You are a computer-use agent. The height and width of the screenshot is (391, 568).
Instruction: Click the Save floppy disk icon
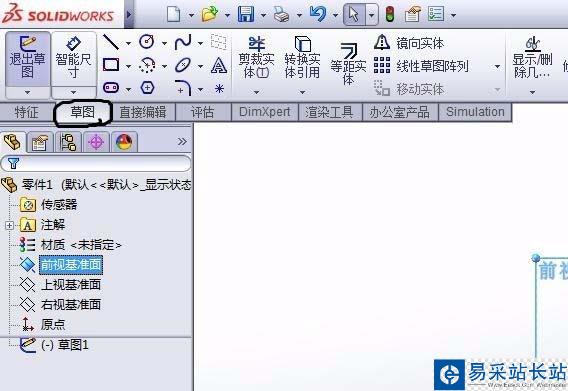coord(246,14)
